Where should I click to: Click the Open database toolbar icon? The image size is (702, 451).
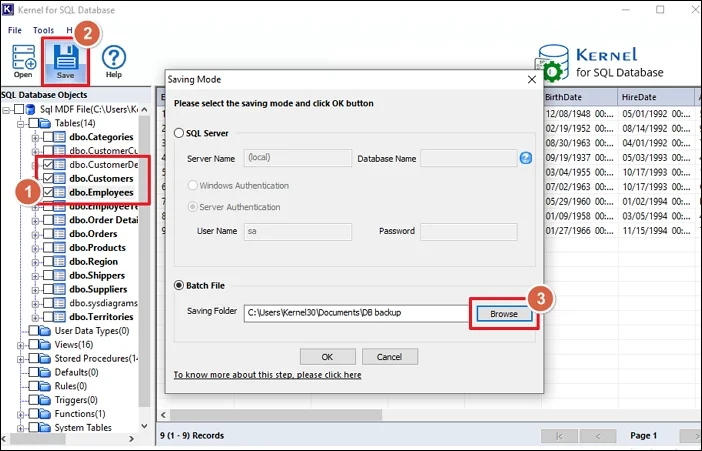pyautogui.click(x=23, y=62)
